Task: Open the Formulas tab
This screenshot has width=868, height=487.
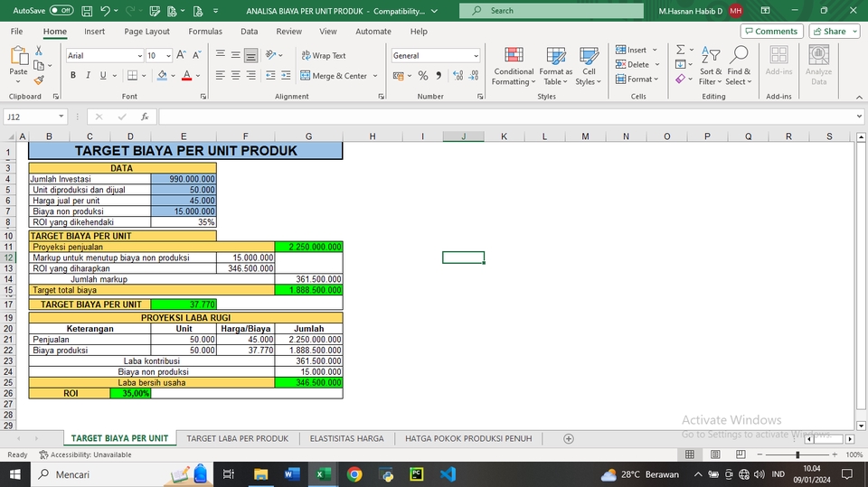Action: coord(205,32)
